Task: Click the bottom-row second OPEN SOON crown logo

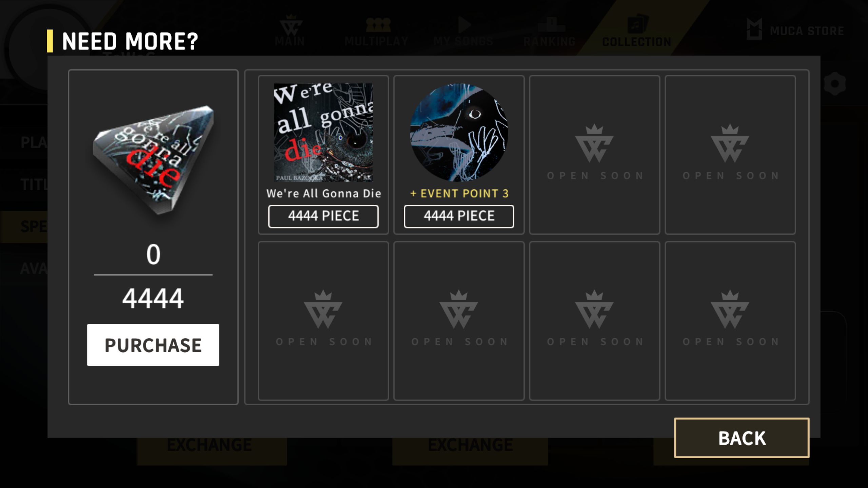Action: (x=459, y=309)
